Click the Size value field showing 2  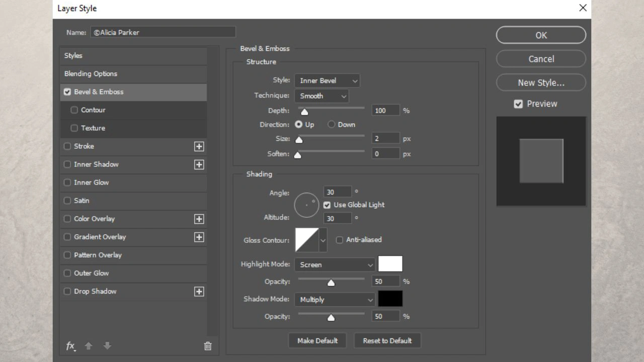[x=385, y=138]
